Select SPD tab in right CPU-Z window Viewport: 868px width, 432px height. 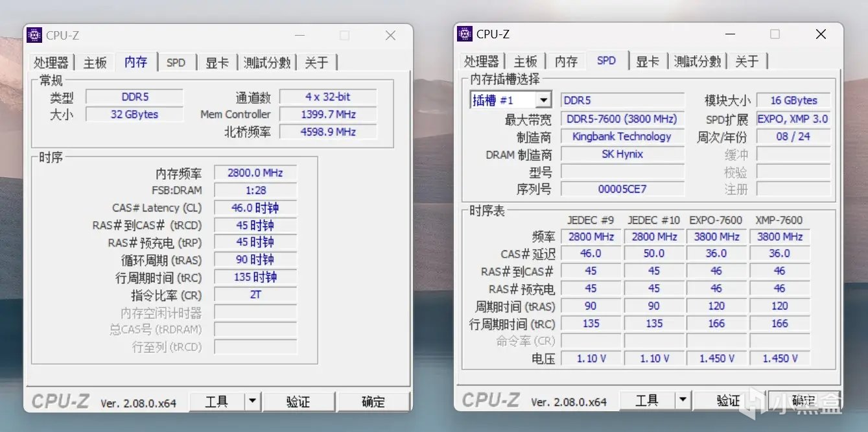(x=607, y=60)
